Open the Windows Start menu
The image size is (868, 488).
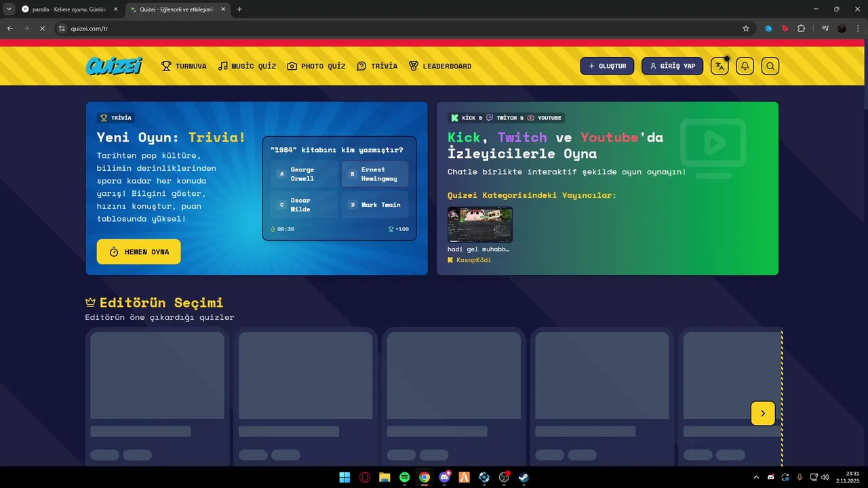pos(344,477)
